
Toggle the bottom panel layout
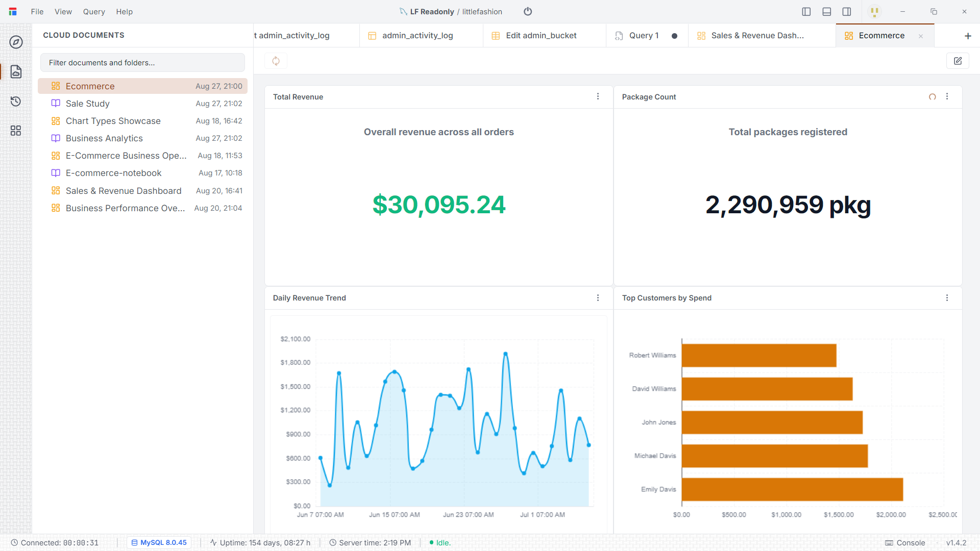[827, 11]
